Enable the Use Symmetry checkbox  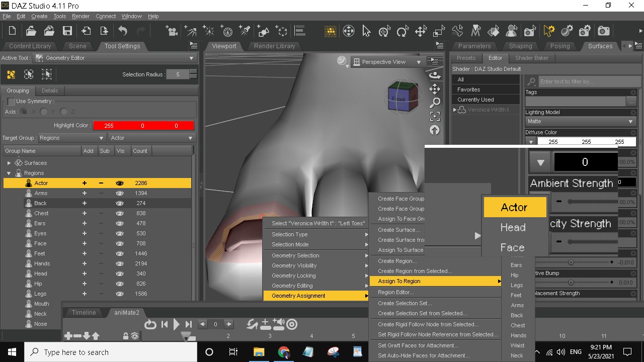11,101
